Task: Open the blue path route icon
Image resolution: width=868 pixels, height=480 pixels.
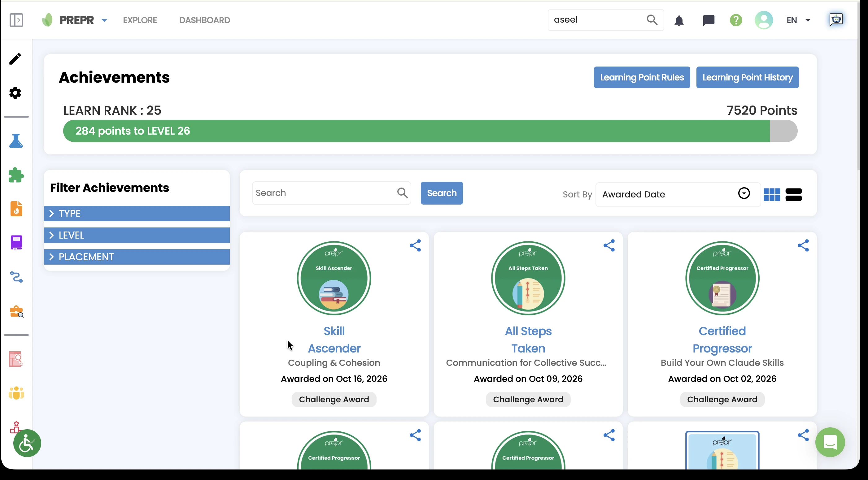Action: click(16, 277)
